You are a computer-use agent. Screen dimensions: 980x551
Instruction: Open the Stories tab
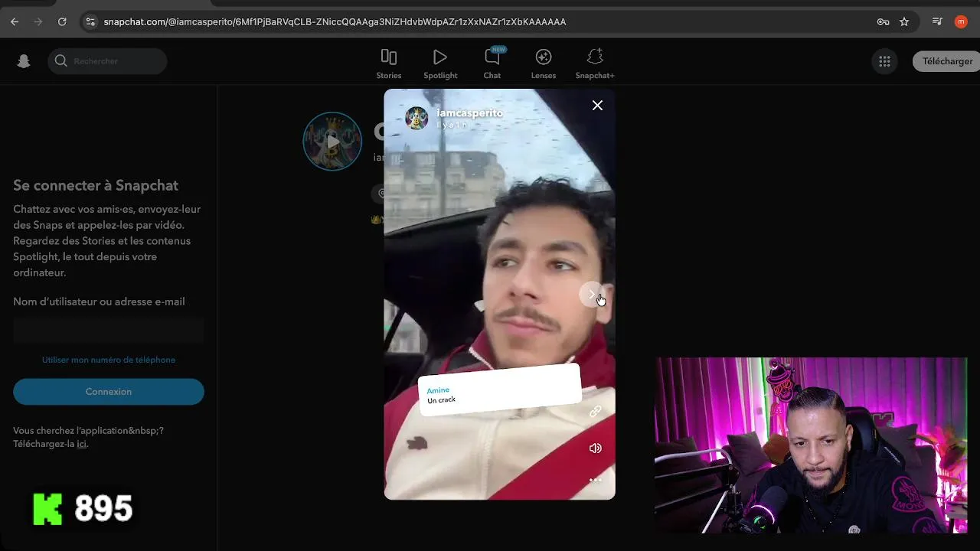[389, 64]
